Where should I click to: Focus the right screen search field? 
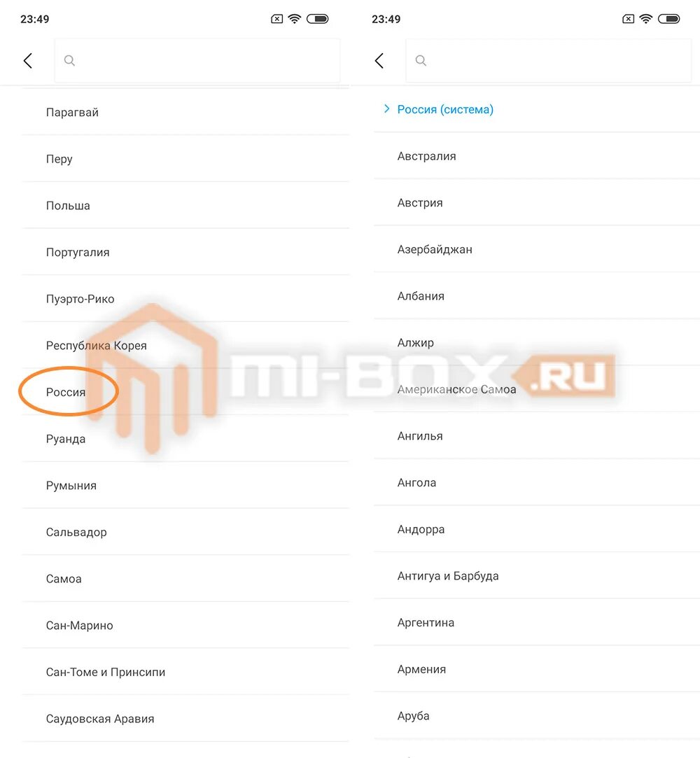click(x=549, y=60)
